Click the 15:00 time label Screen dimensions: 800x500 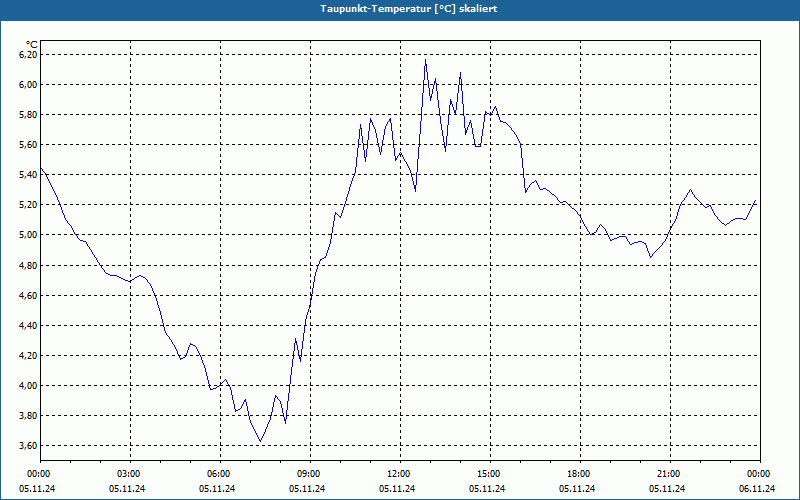pyautogui.click(x=490, y=474)
